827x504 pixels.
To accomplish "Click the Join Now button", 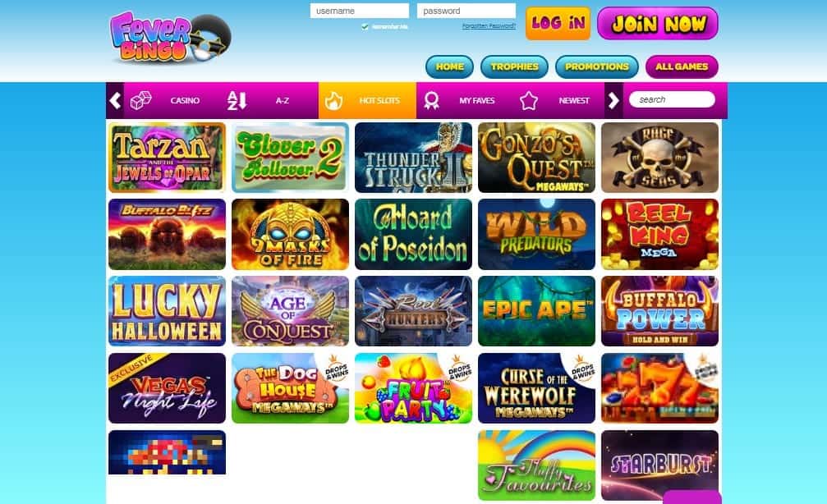I will click(658, 23).
